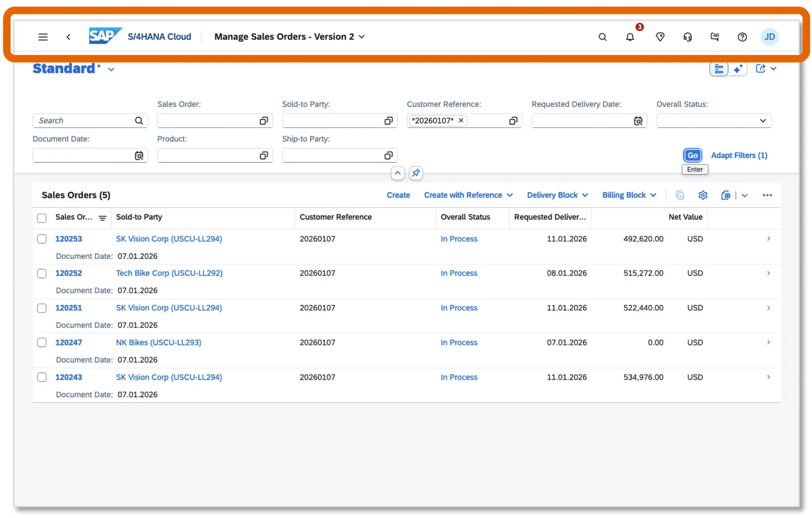The height and width of the screenshot is (518, 812).
Task: Open value help for Customer Reference field
Action: 513,121
